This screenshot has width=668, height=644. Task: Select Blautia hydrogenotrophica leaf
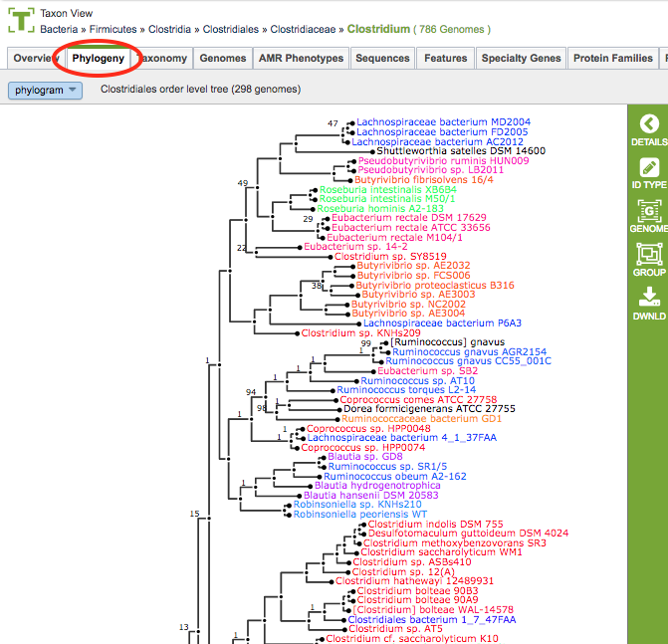click(377, 486)
